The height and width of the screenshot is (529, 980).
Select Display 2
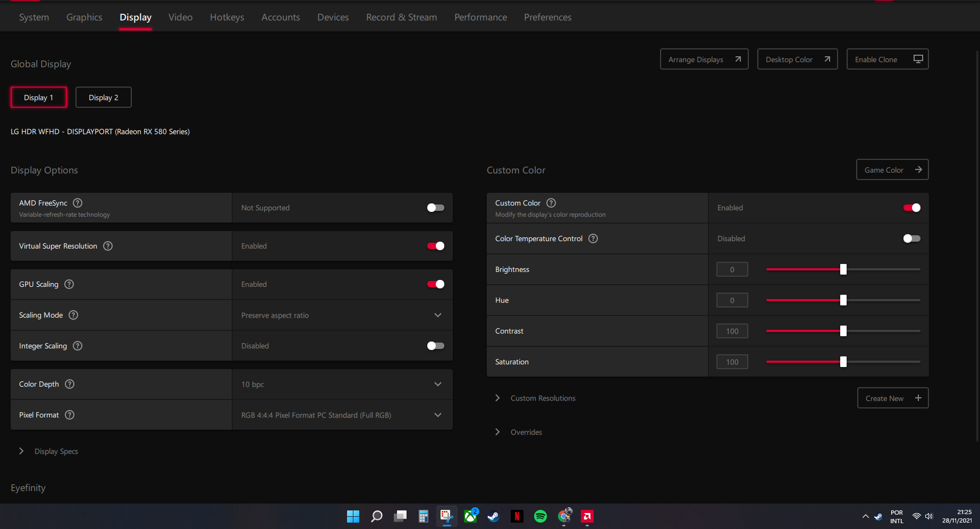104,97
